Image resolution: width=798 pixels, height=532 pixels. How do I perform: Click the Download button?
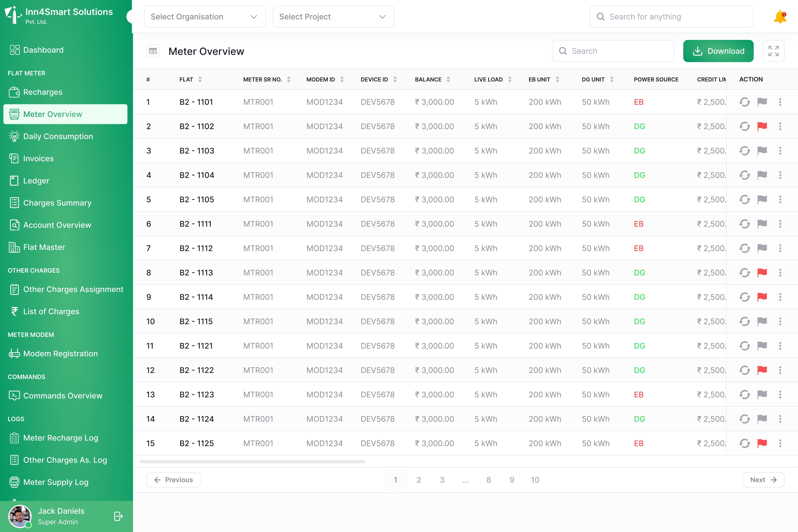(x=718, y=51)
